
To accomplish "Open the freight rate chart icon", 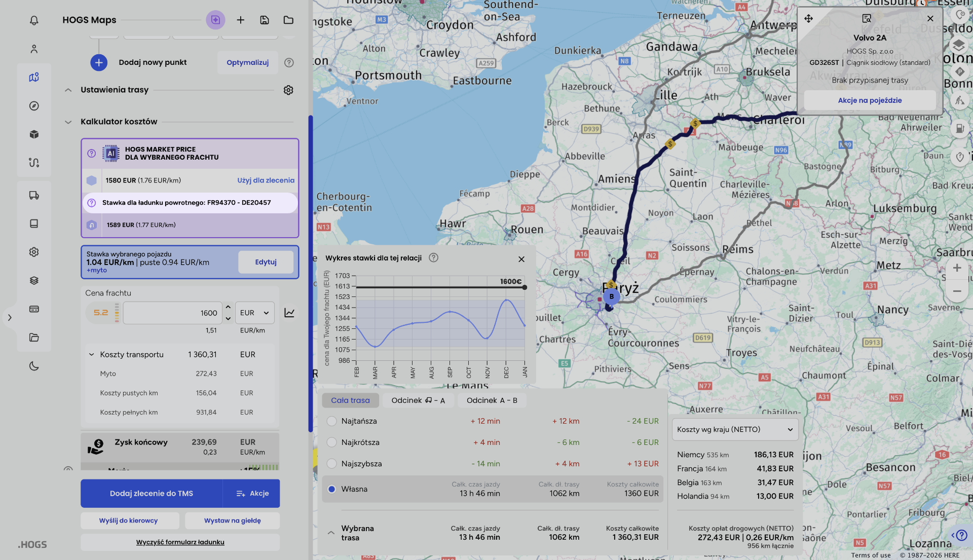I will pyautogui.click(x=289, y=313).
